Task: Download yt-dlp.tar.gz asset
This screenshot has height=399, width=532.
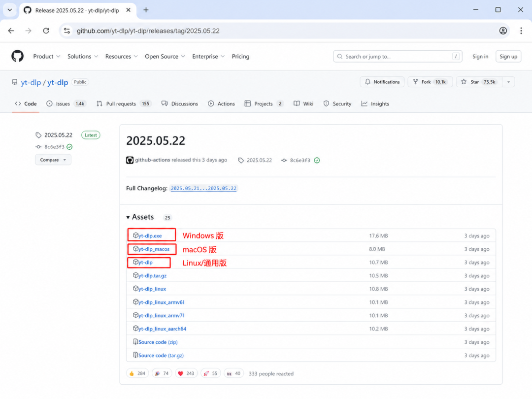Action: (x=152, y=275)
